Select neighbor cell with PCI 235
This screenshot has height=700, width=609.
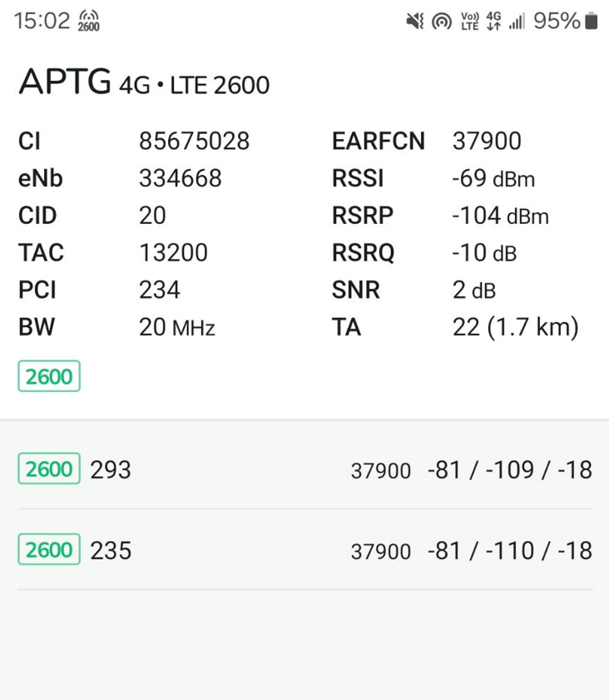click(305, 550)
